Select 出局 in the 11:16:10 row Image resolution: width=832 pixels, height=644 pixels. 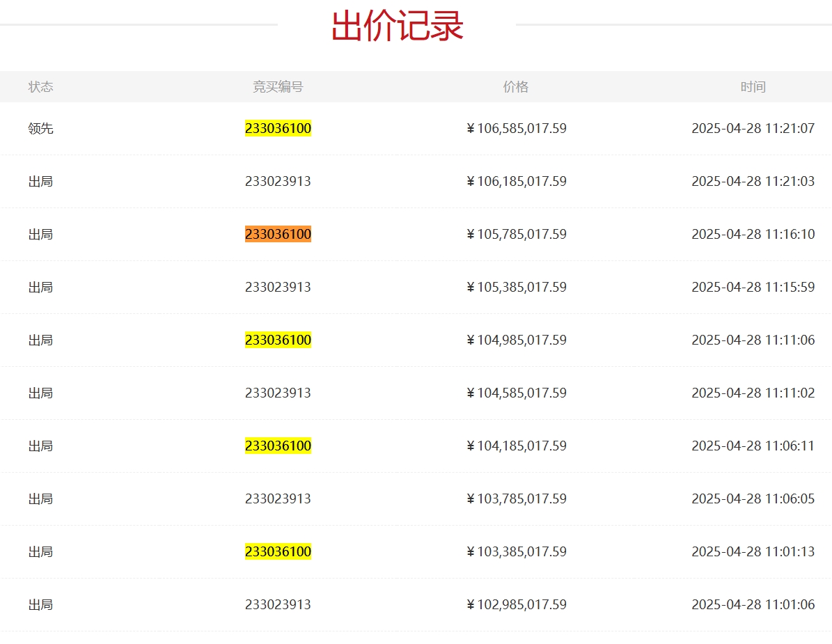coord(41,234)
